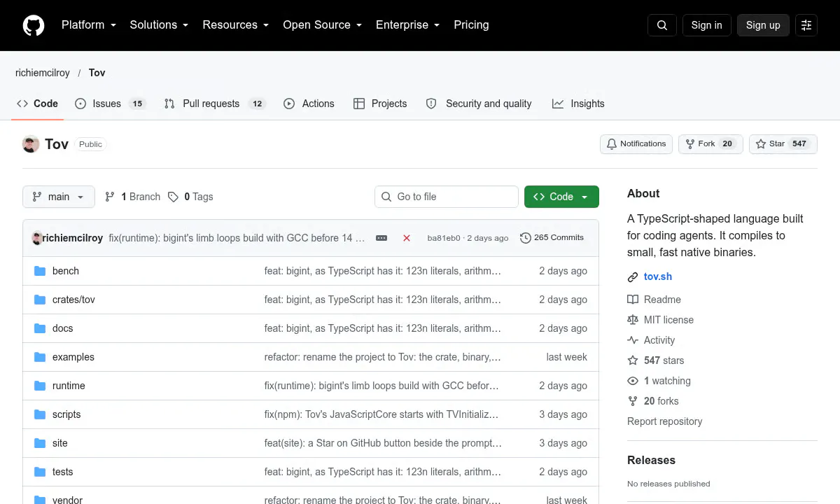
Task: Click the Sign up button
Action: click(x=763, y=25)
